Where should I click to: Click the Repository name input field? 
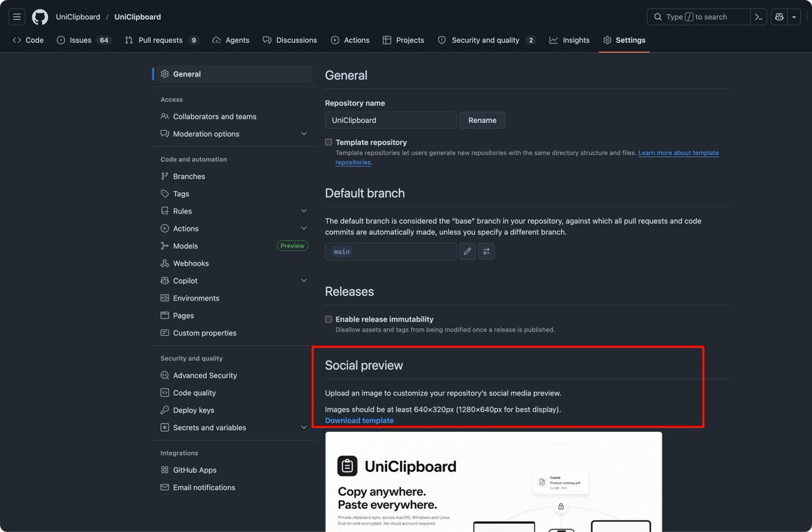(x=390, y=120)
